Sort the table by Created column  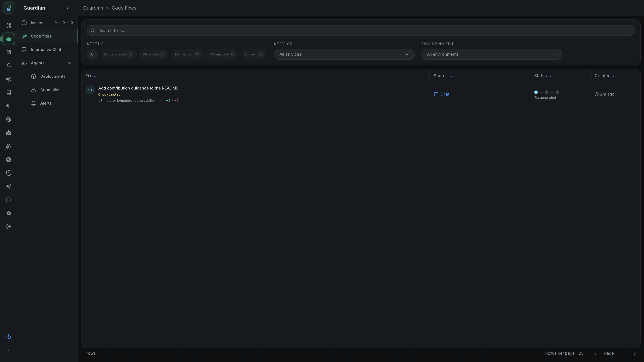pos(604,76)
